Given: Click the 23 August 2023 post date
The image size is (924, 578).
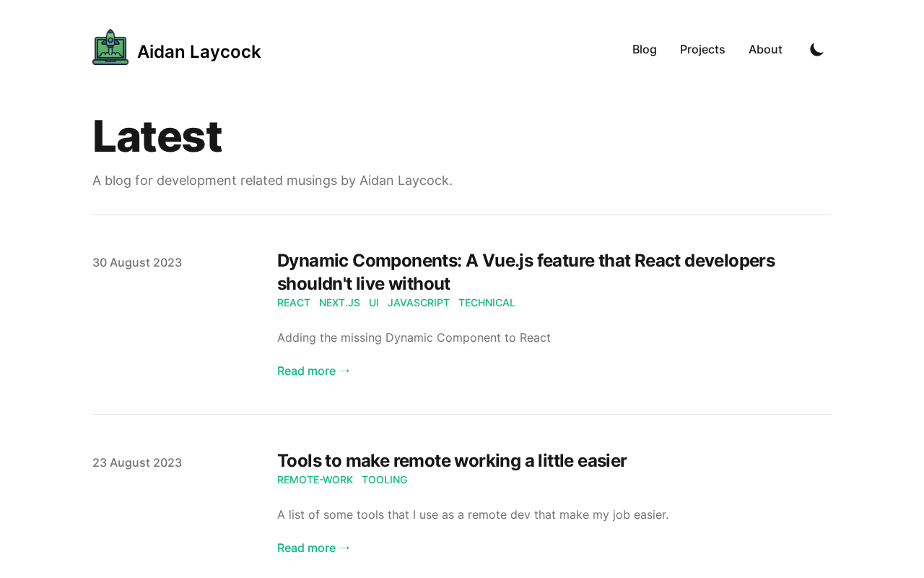Looking at the screenshot, I should 137,463.
